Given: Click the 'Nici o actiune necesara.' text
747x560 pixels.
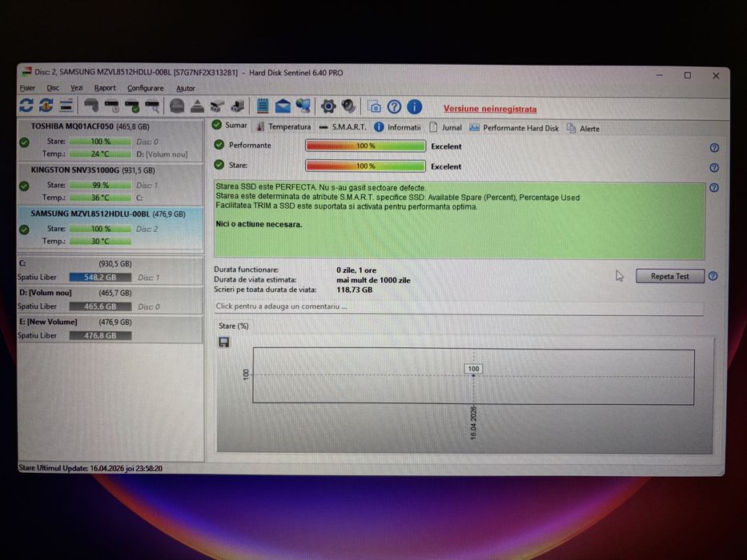Looking at the screenshot, I should pyautogui.click(x=259, y=224).
